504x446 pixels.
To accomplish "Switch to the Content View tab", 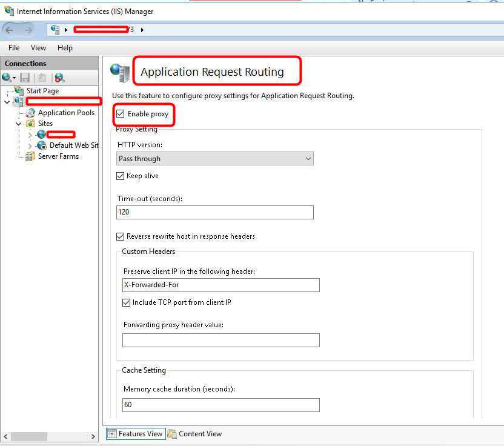I will (195, 434).
